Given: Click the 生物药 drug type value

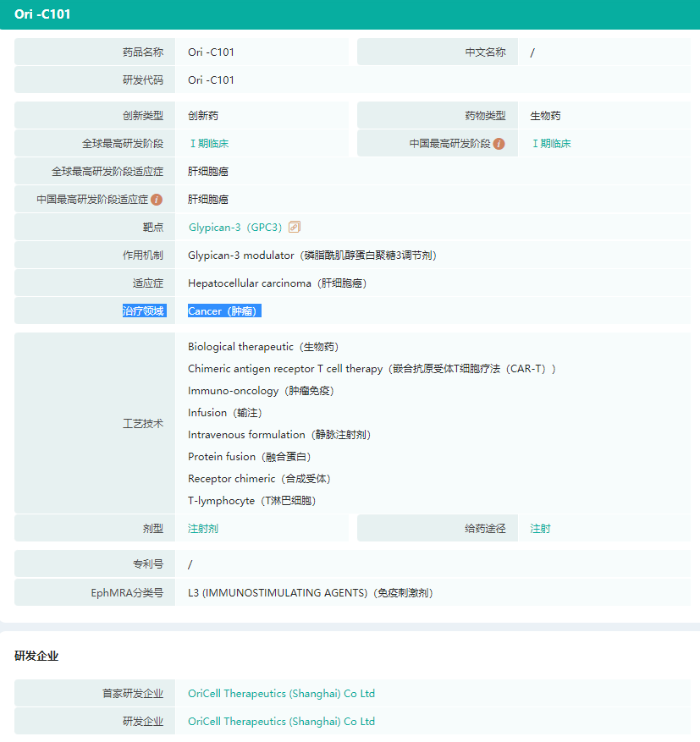Looking at the screenshot, I should pos(545,115).
